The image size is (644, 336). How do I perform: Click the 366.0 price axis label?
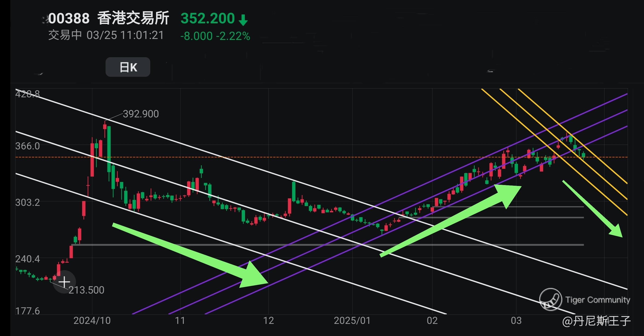[x=27, y=146]
